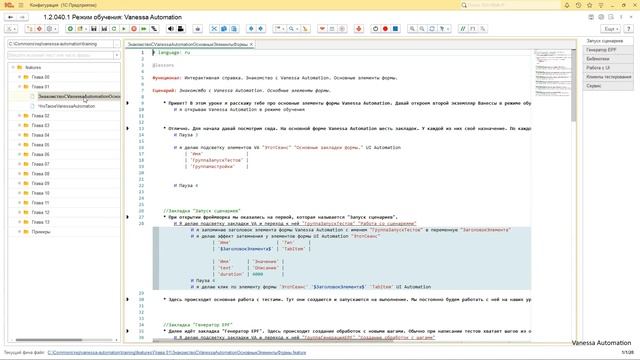Toggle breakpoint arrow at line 35

(127, 331)
